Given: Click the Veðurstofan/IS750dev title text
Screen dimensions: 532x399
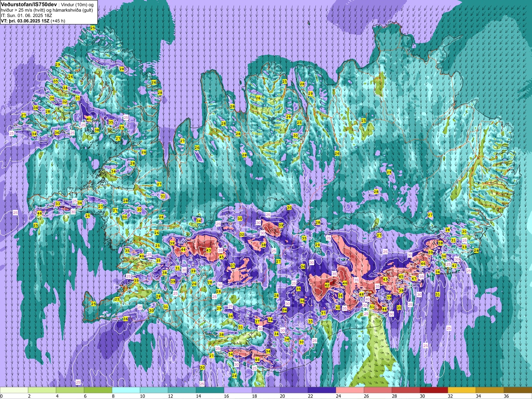Looking at the screenshot, I should 29,4.
